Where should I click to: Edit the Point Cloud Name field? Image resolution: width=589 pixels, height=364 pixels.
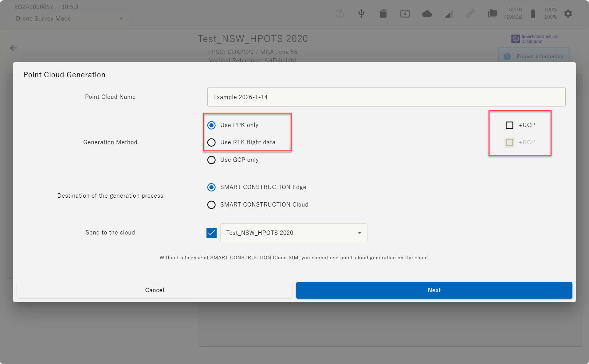click(386, 97)
